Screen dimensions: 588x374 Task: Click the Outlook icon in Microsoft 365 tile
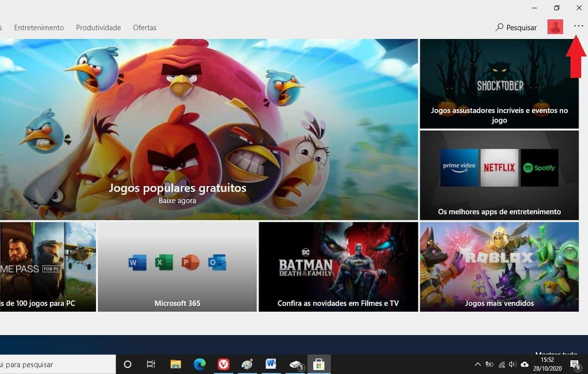217,262
